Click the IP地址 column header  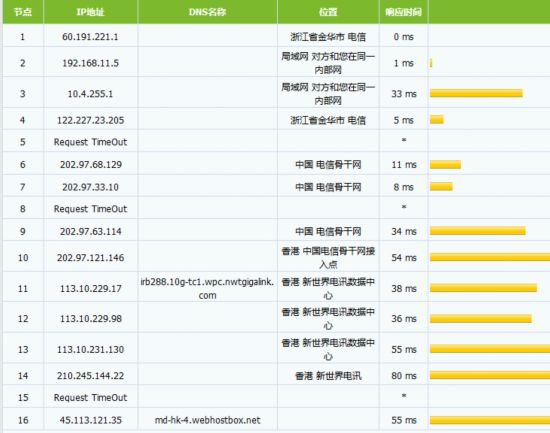(90, 12)
